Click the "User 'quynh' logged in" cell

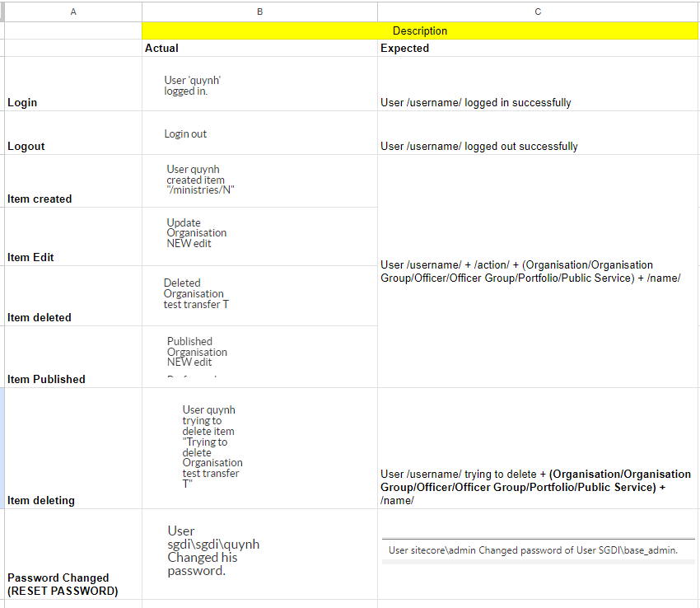click(x=259, y=85)
